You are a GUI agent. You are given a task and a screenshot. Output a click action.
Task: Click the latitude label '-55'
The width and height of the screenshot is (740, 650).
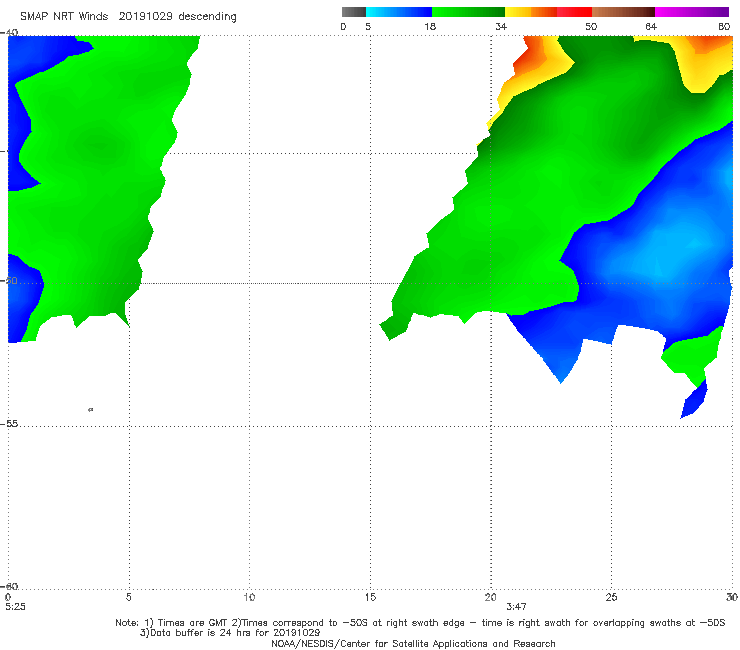click(9, 424)
